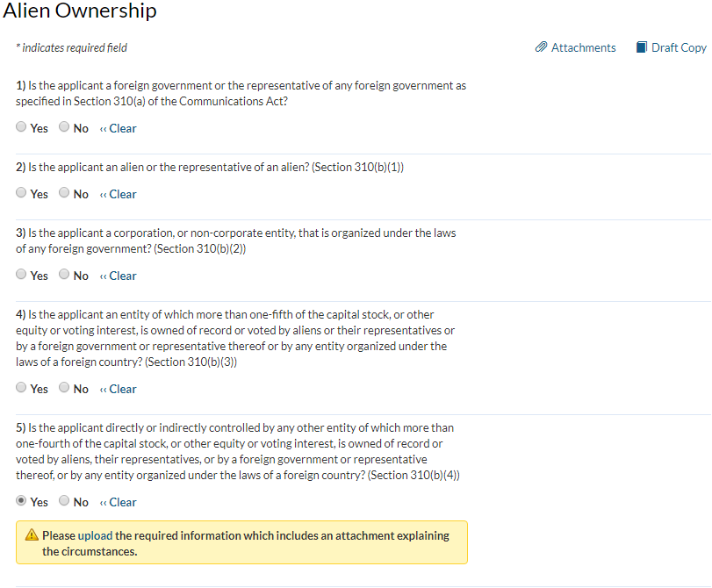The height and width of the screenshot is (588, 712).
Task: Click the upload link in the yellow warning
Action: [95, 535]
